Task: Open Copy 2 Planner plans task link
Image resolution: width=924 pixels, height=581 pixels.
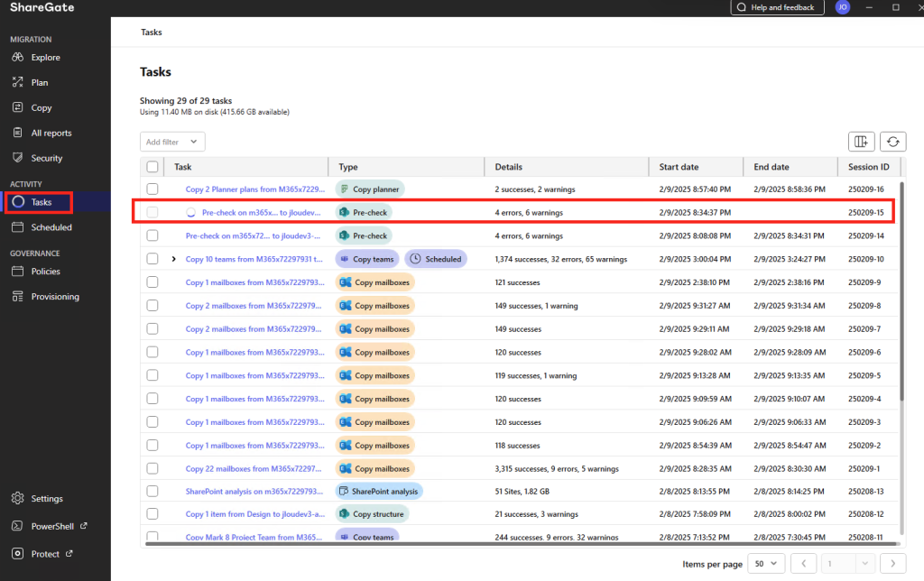Action: (x=254, y=189)
